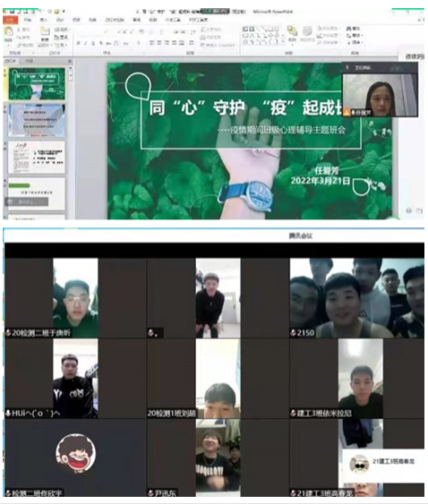Open the Shape Outline dropdown
The height and width of the screenshot is (504, 428).
328,35
